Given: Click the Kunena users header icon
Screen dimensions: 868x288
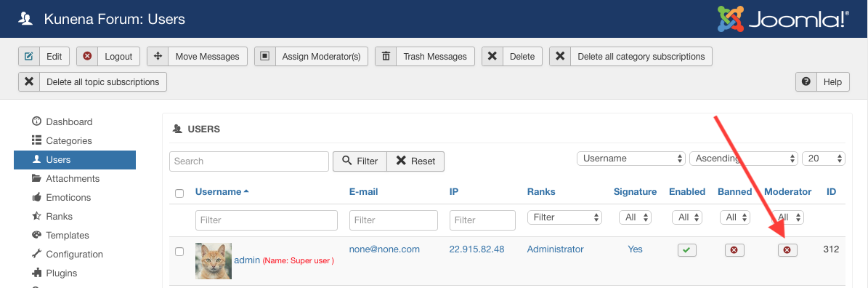Looking at the screenshot, I should pyautogui.click(x=25, y=20).
